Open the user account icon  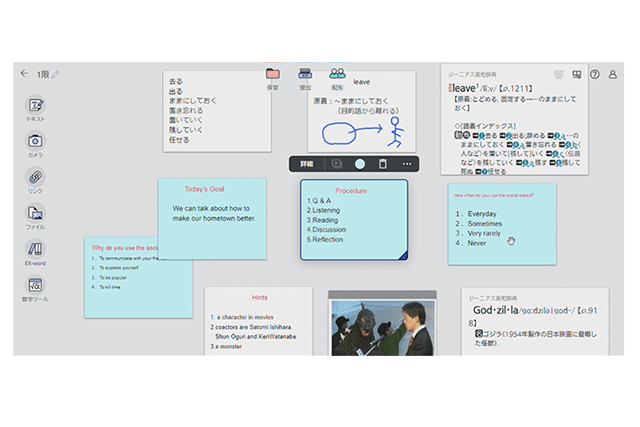click(x=613, y=74)
